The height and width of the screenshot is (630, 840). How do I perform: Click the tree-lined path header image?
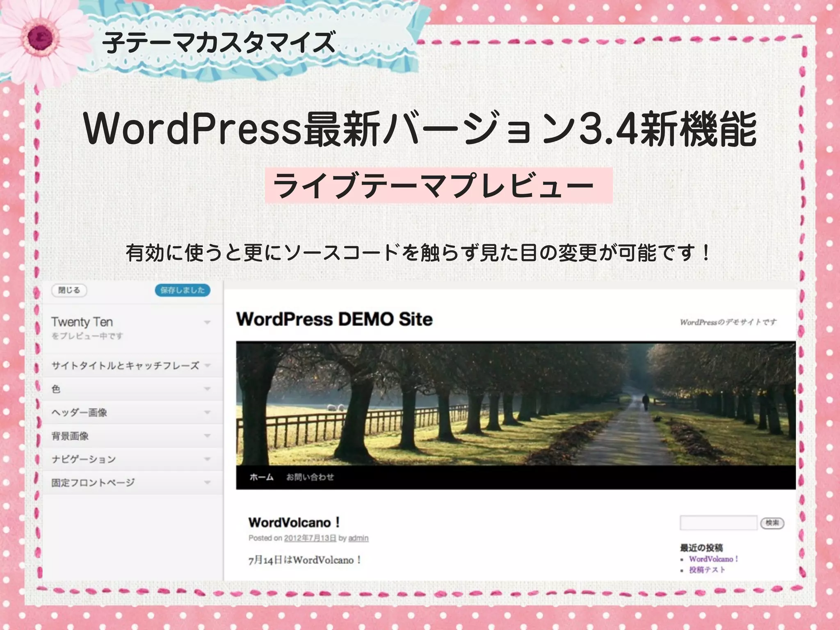point(516,404)
